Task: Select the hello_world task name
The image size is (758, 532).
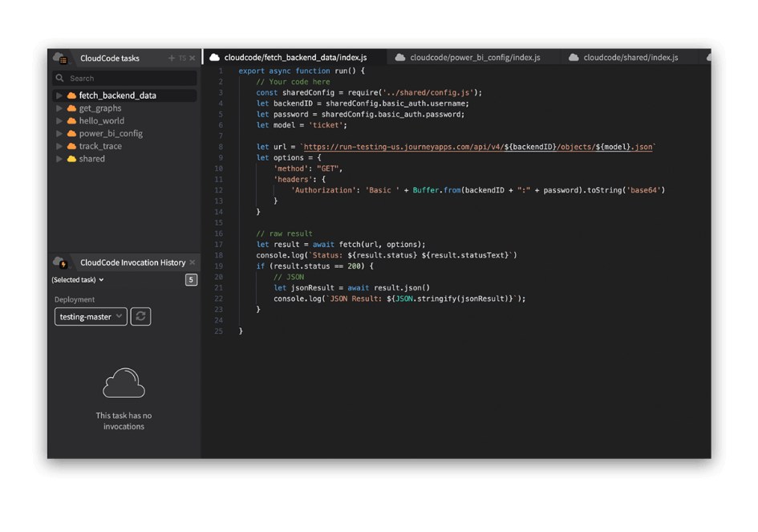Action: [102, 121]
